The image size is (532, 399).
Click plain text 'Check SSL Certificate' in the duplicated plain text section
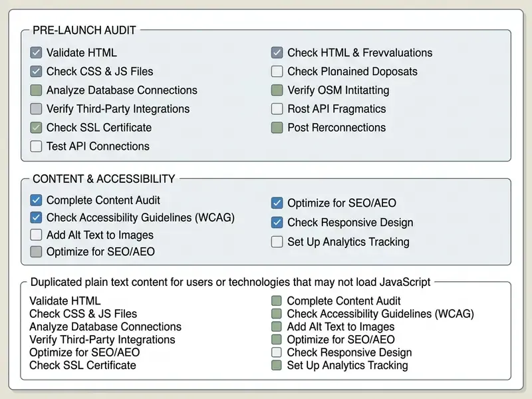pyautogui.click(x=82, y=365)
